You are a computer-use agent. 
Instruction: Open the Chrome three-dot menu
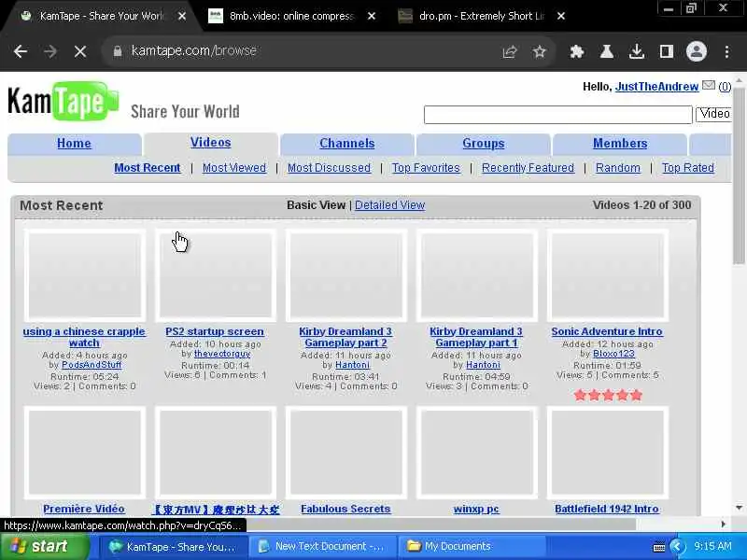(726, 51)
